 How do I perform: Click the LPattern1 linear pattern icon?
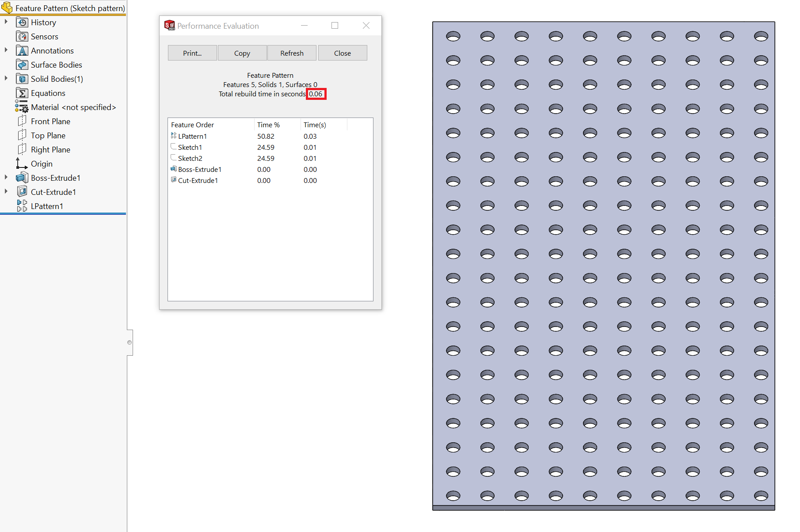click(22, 206)
